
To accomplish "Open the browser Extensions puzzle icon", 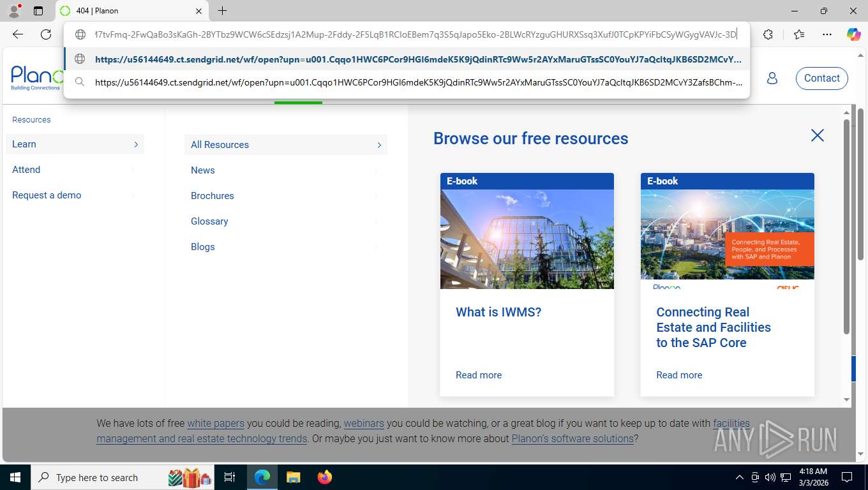I will point(768,34).
